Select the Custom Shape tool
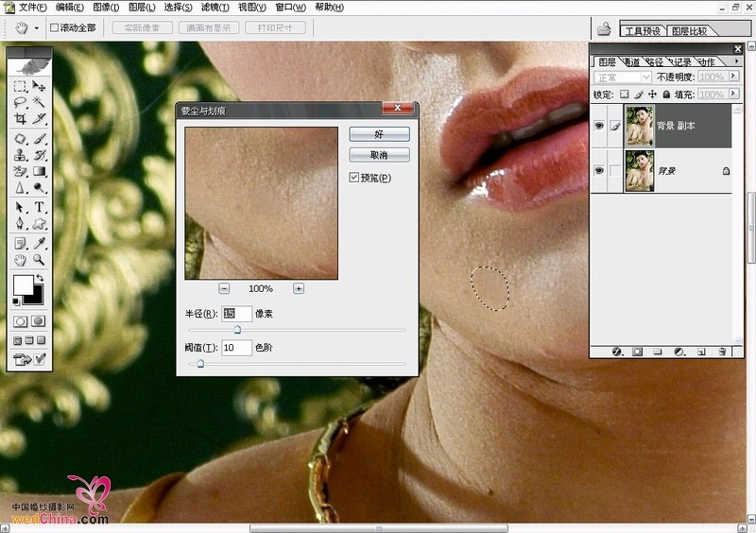This screenshot has height=533, width=756. [39, 223]
